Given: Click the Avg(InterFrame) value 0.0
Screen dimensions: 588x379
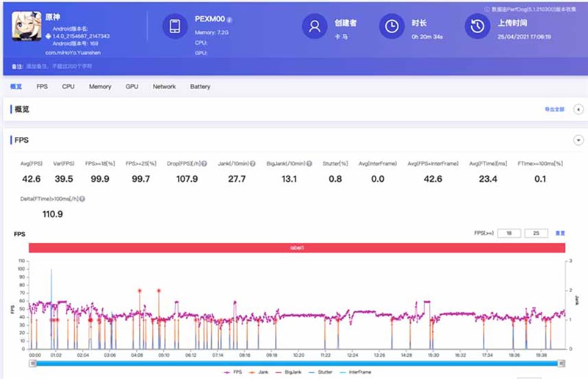Looking at the screenshot, I should tap(378, 179).
